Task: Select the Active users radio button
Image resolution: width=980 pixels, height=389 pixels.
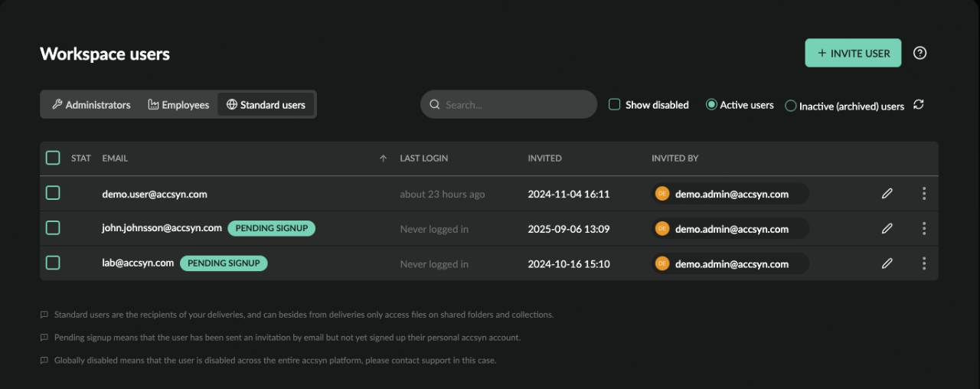Action: point(711,104)
